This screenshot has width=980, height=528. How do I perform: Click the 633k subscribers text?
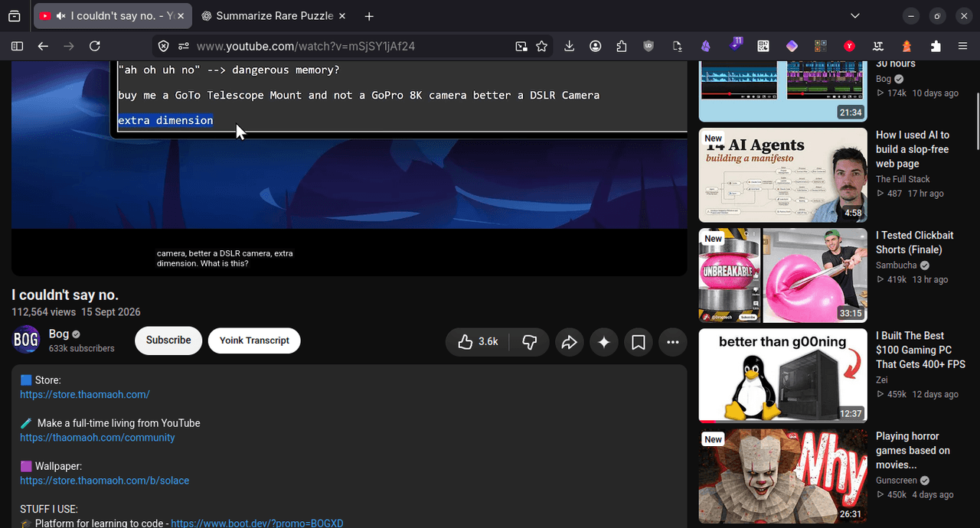pyautogui.click(x=81, y=348)
